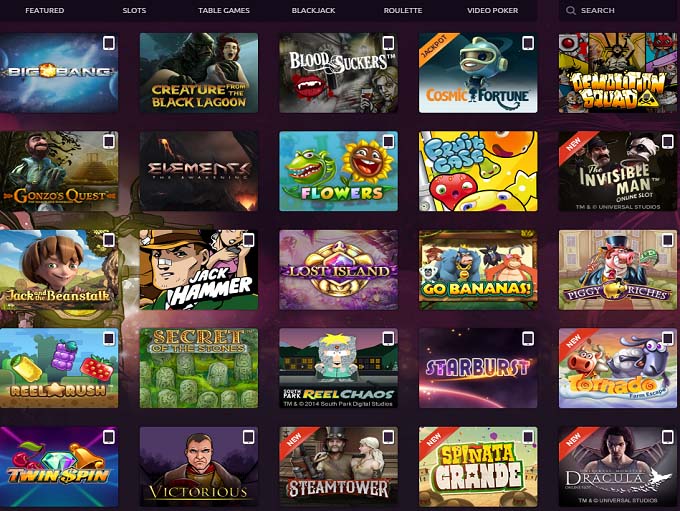This screenshot has width=680, height=511.
Task: Click the mobile icon on Big Bang tile
Action: (x=108, y=43)
